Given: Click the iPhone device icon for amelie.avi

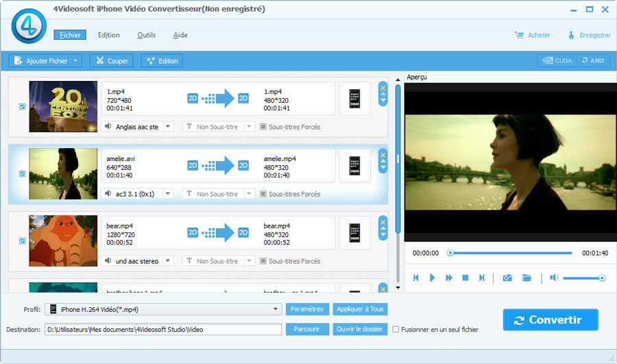Looking at the screenshot, I should [x=354, y=166].
